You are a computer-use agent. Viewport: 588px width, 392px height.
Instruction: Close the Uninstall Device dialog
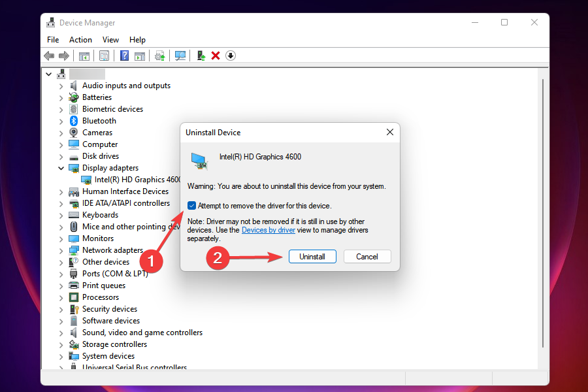point(390,132)
